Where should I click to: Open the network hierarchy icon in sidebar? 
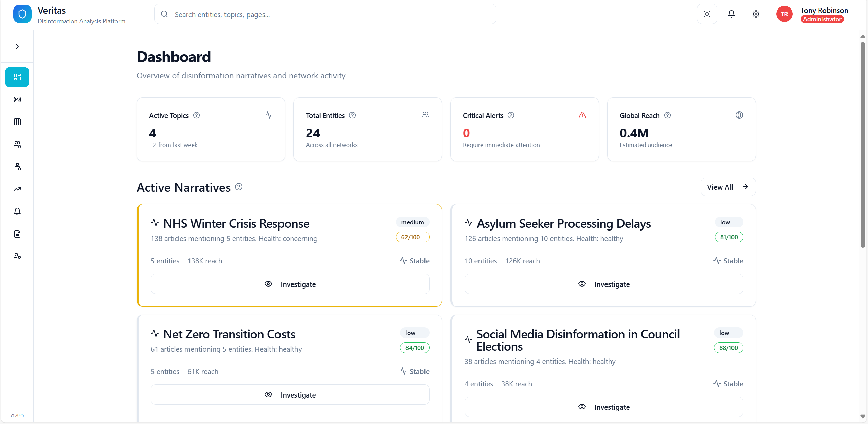pyautogui.click(x=17, y=167)
